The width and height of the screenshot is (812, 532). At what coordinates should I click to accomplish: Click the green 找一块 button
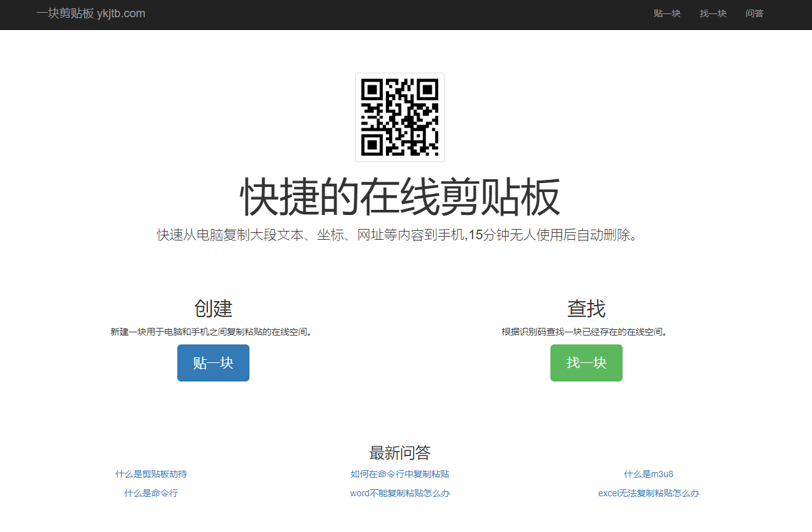click(x=586, y=363)
